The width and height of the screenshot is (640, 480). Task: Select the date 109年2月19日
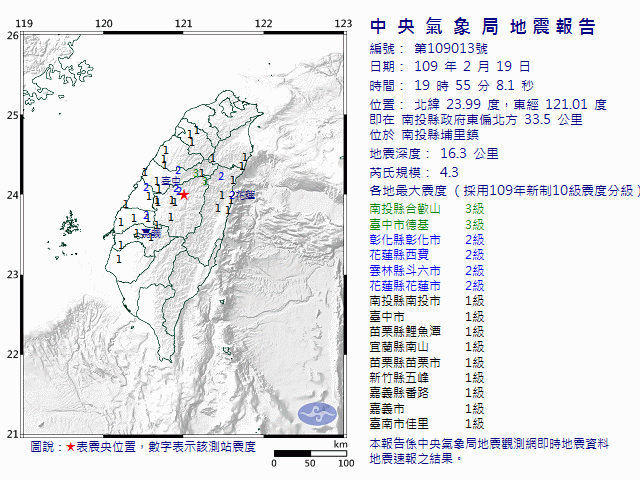pos(472,66)
